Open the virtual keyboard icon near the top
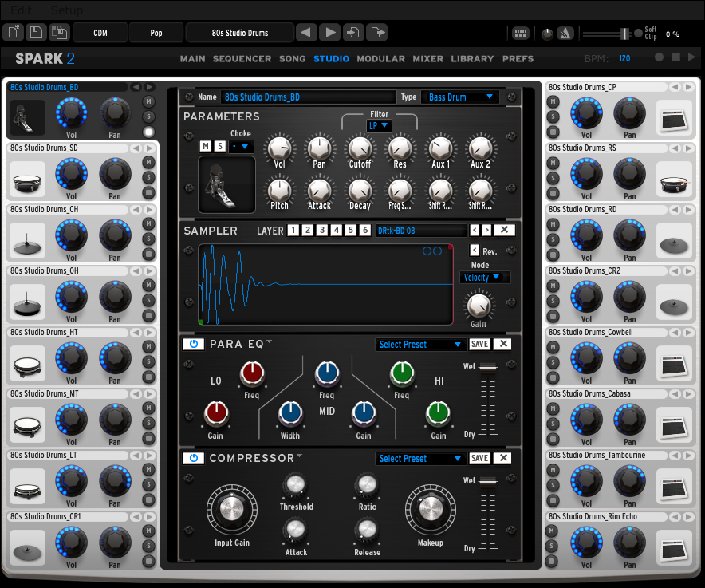The image size is (705, 588). coord(521,33)
